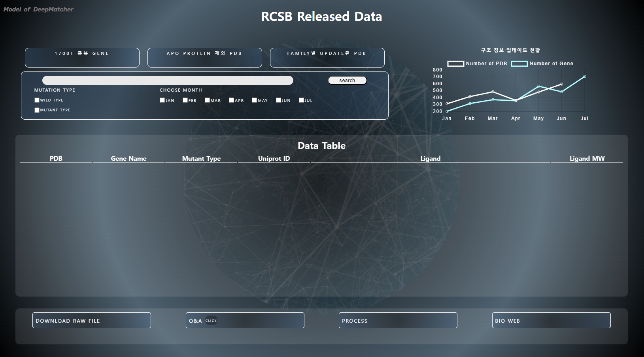
Task: Check the JAN month checkbox
Action: click(162, 100)
